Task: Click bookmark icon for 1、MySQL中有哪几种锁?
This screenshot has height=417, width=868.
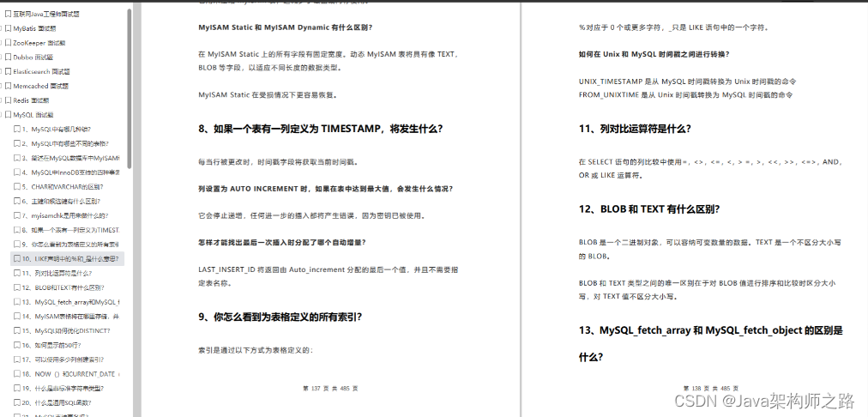Action: pyautogui.click(x=16, y=129)
